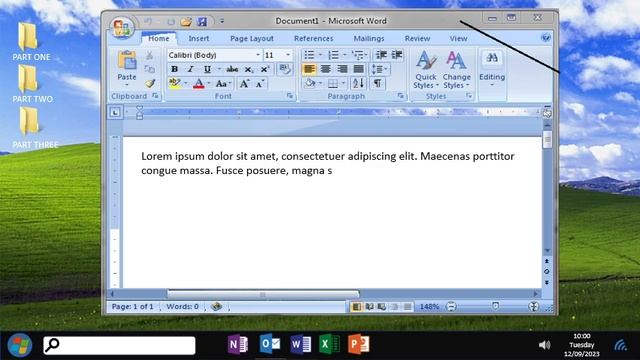The image size is (640, 360).
Task: Switch to the Insert tab
Action: (199, 38)
